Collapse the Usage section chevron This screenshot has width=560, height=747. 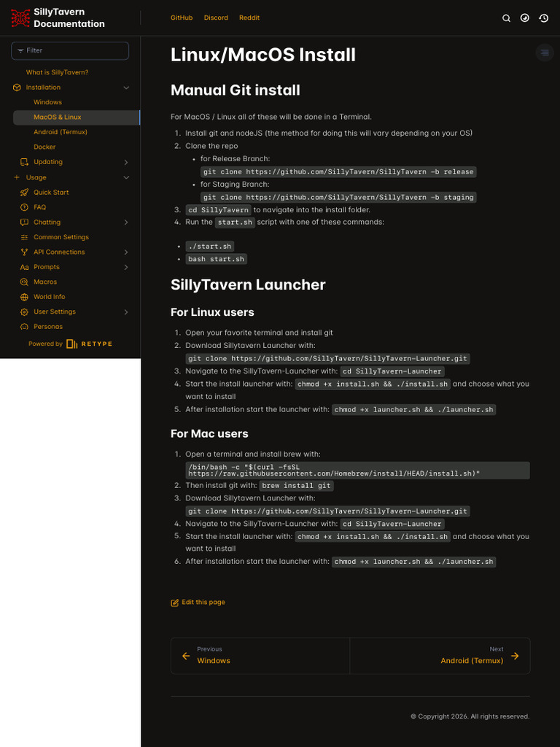tap(126, 178)
